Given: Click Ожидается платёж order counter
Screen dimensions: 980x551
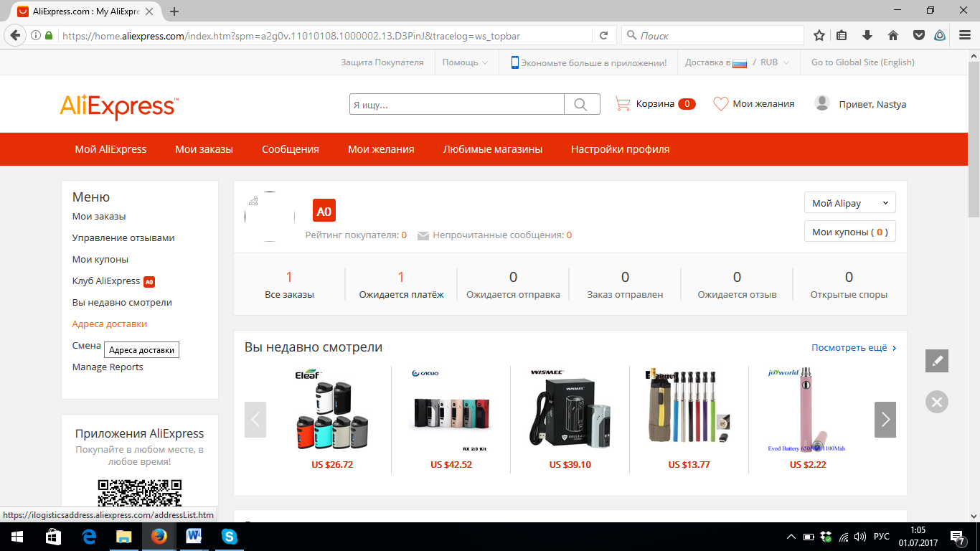Looking at the screenshot, I should tap(401, 285).
